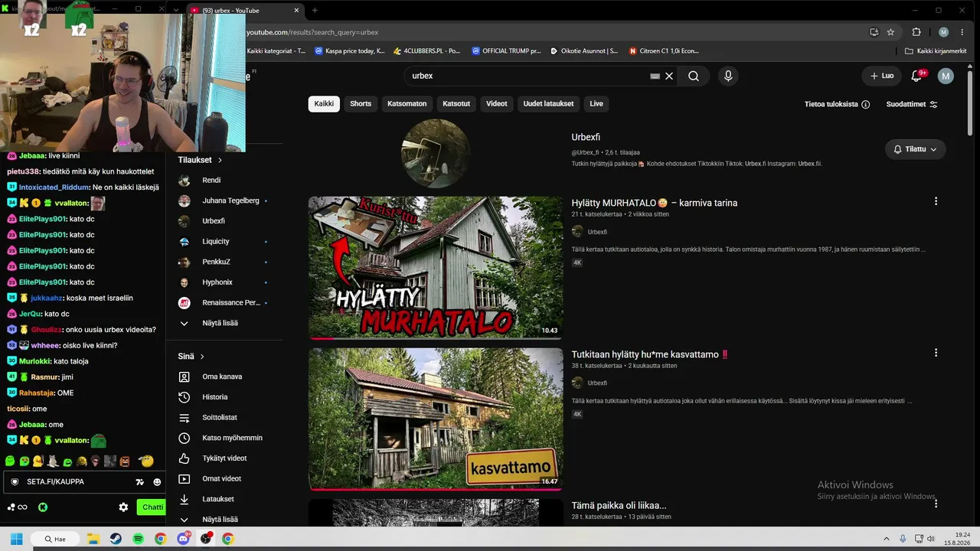Select the Uudet lataukset filter chip

[x=548, y=104]
